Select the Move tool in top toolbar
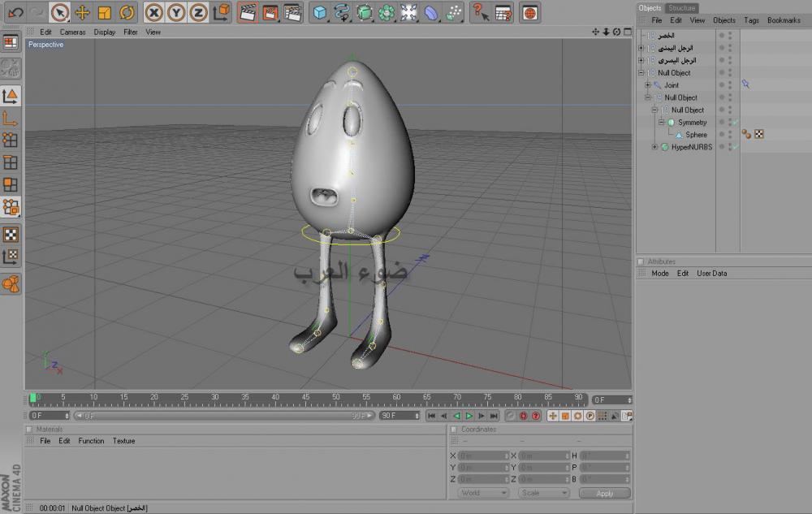 coord(82,13)
